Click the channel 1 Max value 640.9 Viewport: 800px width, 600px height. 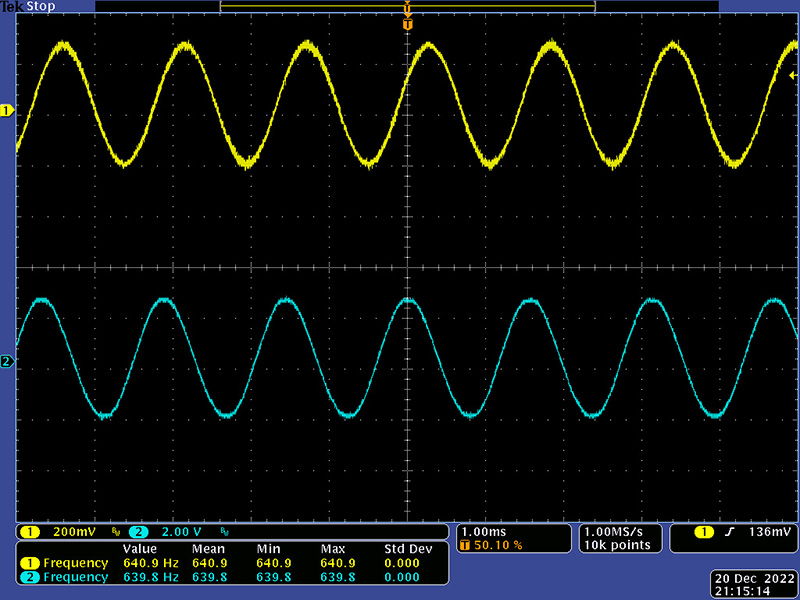click(x=338, y=563)
